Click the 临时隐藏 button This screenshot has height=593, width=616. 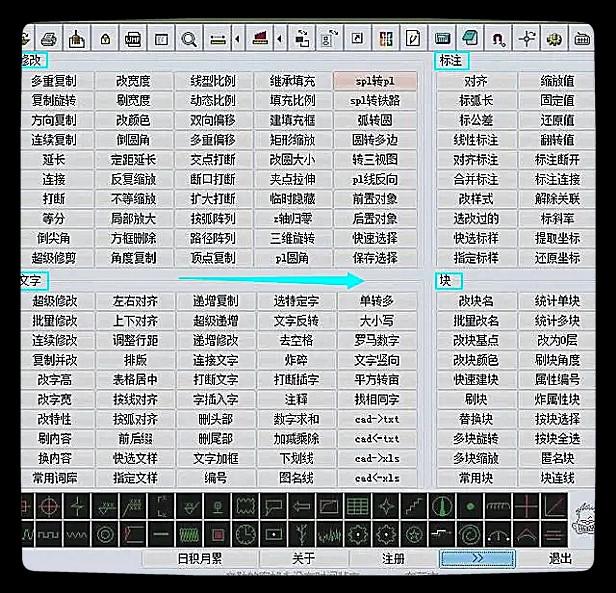[292, 199]
